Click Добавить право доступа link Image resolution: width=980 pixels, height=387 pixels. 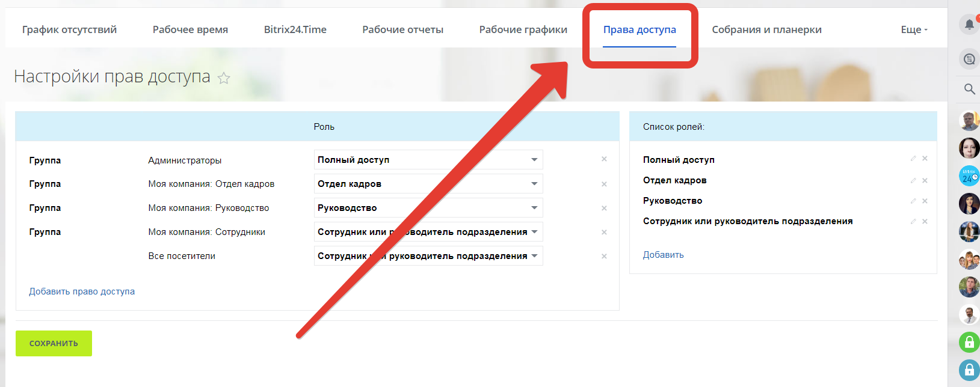coord(82,291)
